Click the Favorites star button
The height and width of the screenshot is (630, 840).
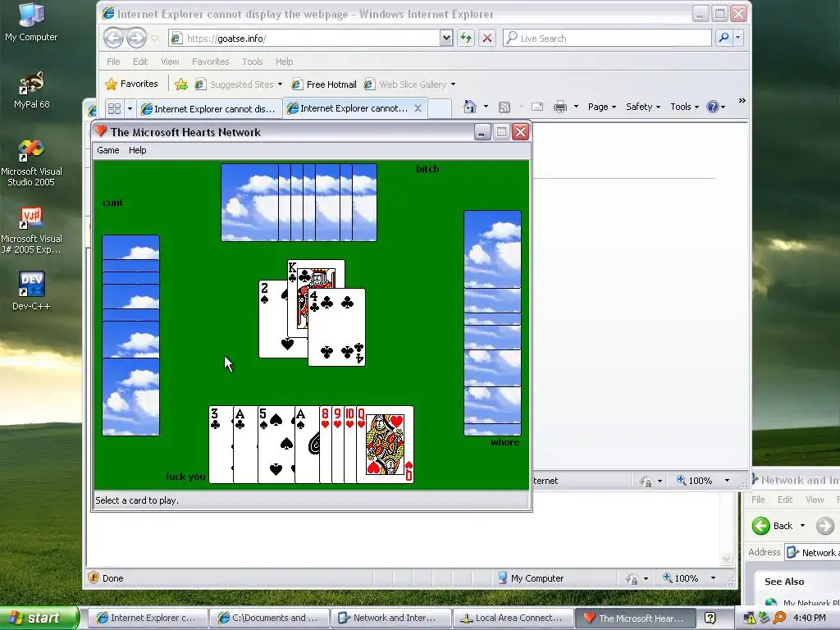132,84
